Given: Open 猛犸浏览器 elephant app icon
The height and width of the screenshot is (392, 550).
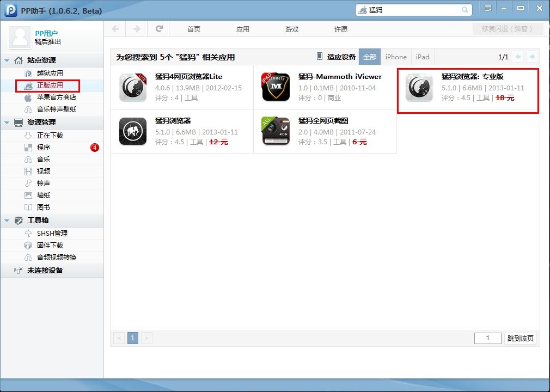Looking at the screenshot, I should (133, 132).
